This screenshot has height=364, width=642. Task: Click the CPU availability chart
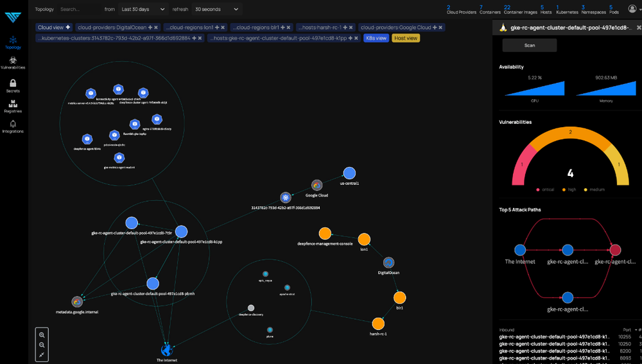click(x=535, y=89)
